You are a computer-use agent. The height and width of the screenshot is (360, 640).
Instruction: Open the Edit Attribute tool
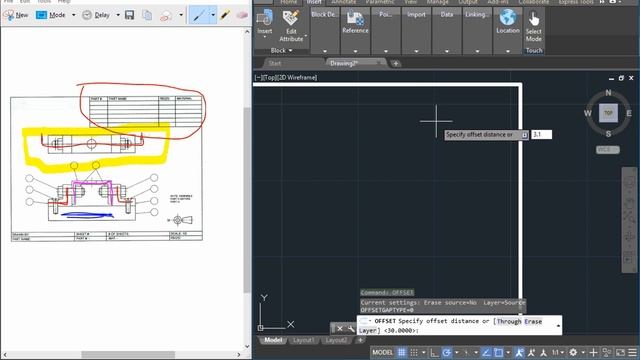(291, 26)
